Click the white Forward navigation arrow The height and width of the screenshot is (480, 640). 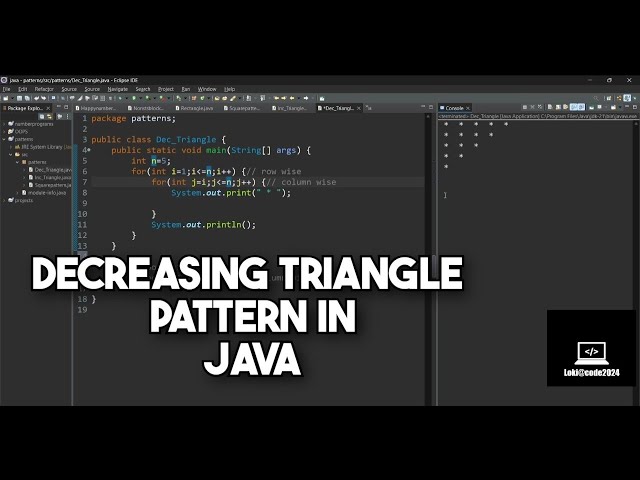point(306,98)
